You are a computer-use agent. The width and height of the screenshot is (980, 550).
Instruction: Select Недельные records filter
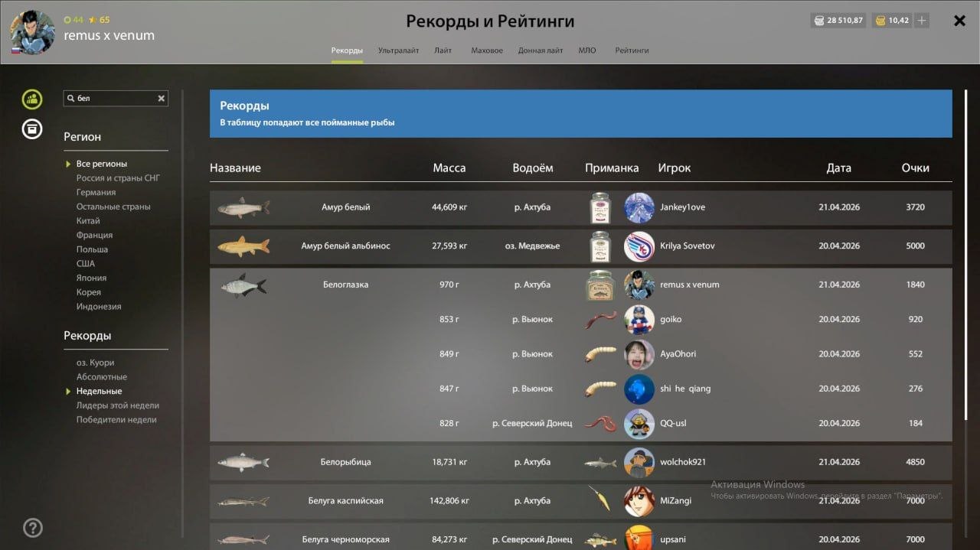(99, 392)
